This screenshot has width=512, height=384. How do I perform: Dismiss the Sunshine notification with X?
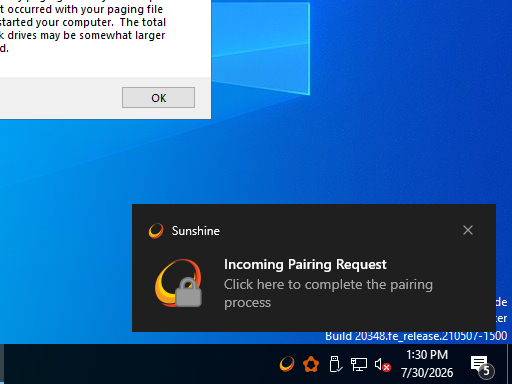468,230
